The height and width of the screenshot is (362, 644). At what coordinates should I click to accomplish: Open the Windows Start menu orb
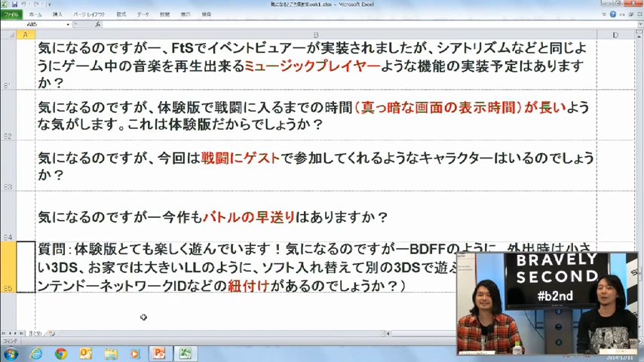click(11, 354)
